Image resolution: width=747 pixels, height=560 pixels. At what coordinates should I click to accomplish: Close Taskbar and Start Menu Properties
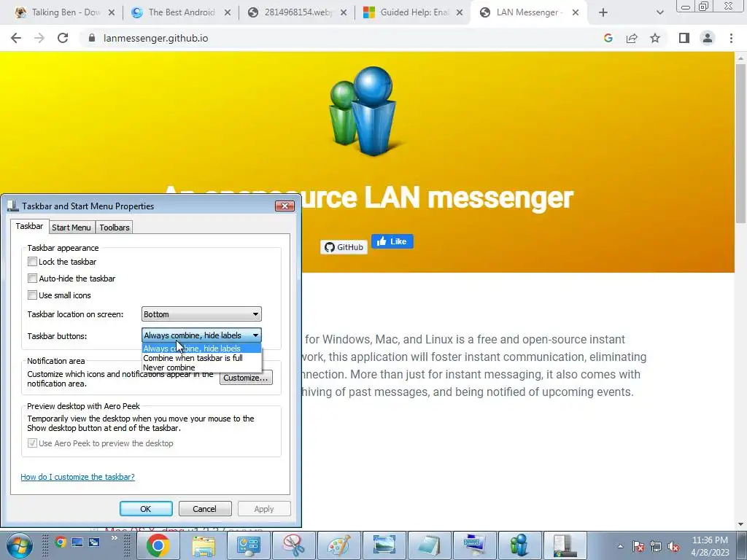[285, 206]
